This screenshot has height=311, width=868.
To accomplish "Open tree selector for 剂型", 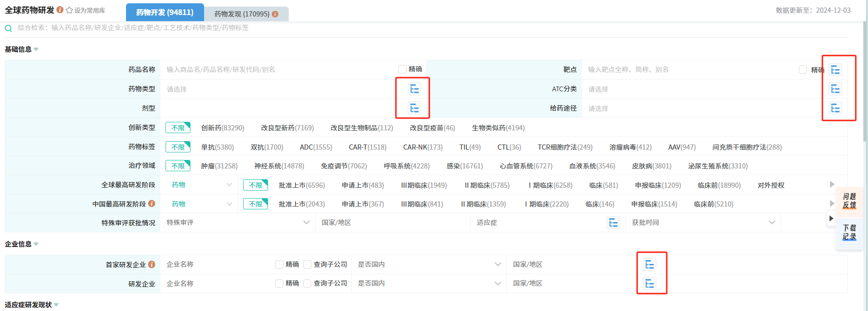I will (x=414, y=108).
